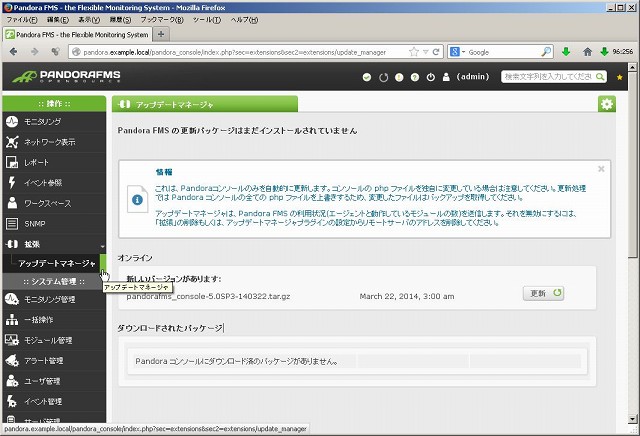Screen dimensions: 640x436
Task: Click the green checkmark status icon in header
Action: (367, 77)
